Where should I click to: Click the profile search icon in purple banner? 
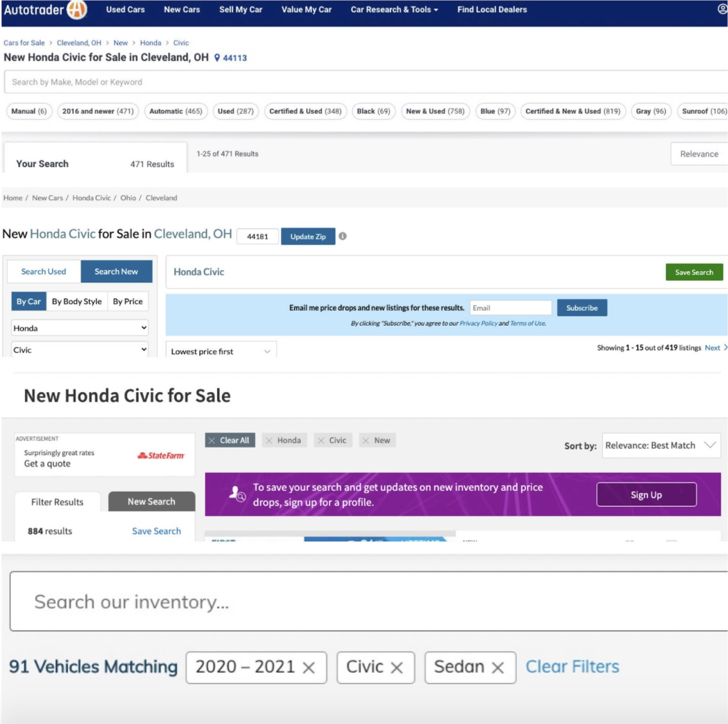click(x=237, y=494)
